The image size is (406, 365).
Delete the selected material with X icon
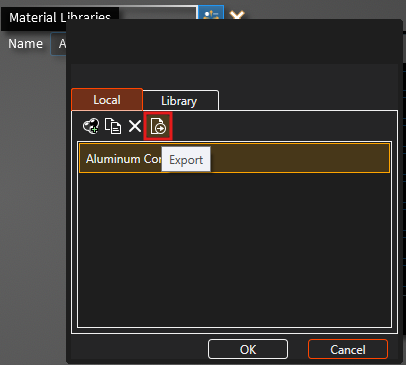[x=135, y=126]
